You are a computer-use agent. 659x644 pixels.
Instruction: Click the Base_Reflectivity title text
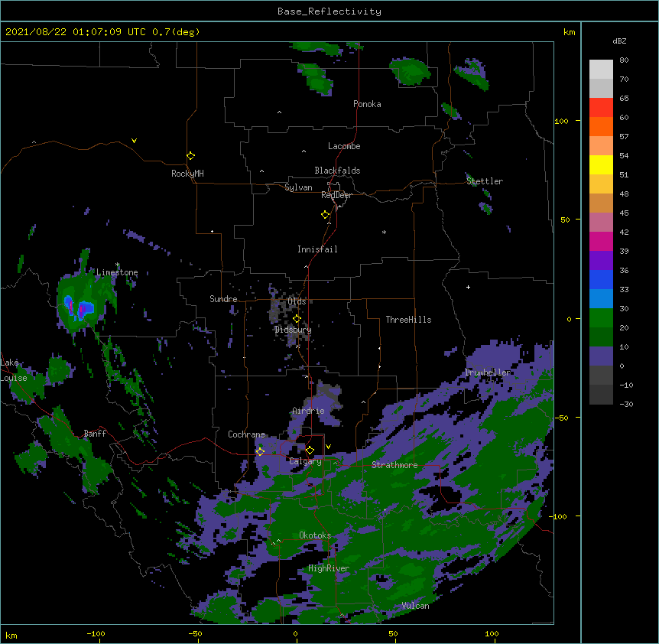(329, 11)
